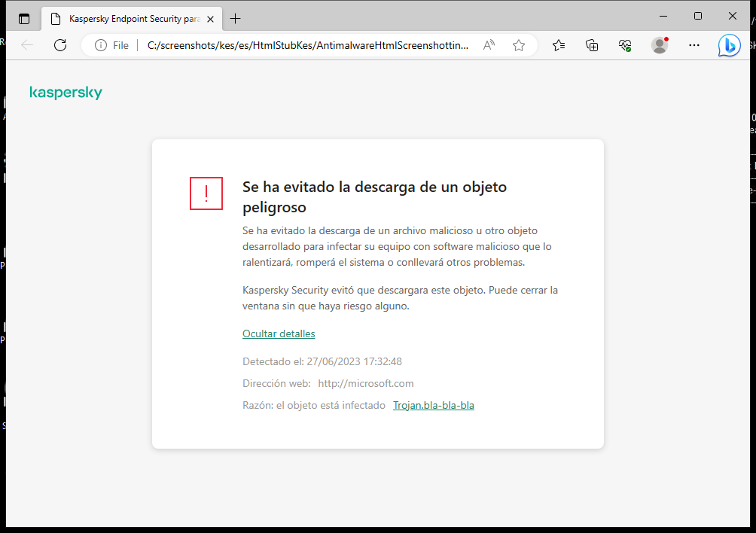Click the Back navigation arrow
Image resolution: width=756 pixels, height=533 pixels.
(x=27, y=45)
